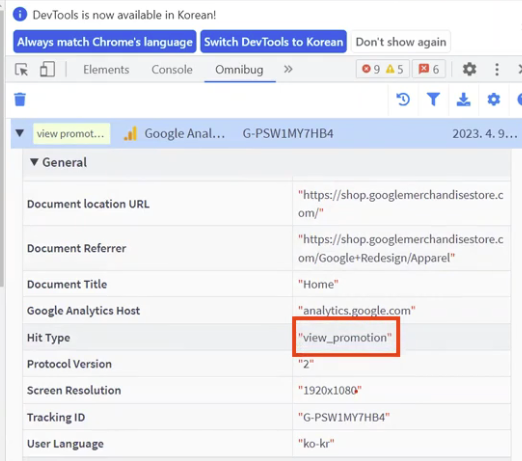Click Switch DevTools to Korean button
This screenshot has height=461, width=522.
273,42
